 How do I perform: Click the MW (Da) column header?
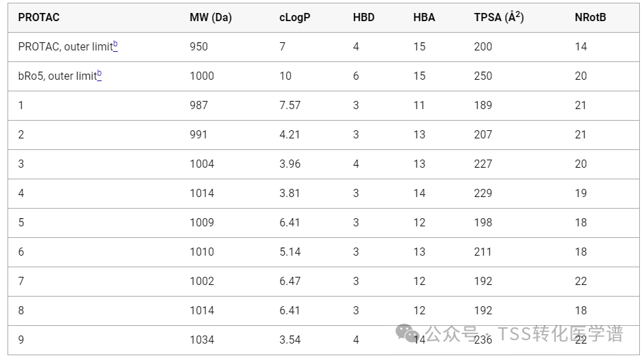tap(211, 18)
